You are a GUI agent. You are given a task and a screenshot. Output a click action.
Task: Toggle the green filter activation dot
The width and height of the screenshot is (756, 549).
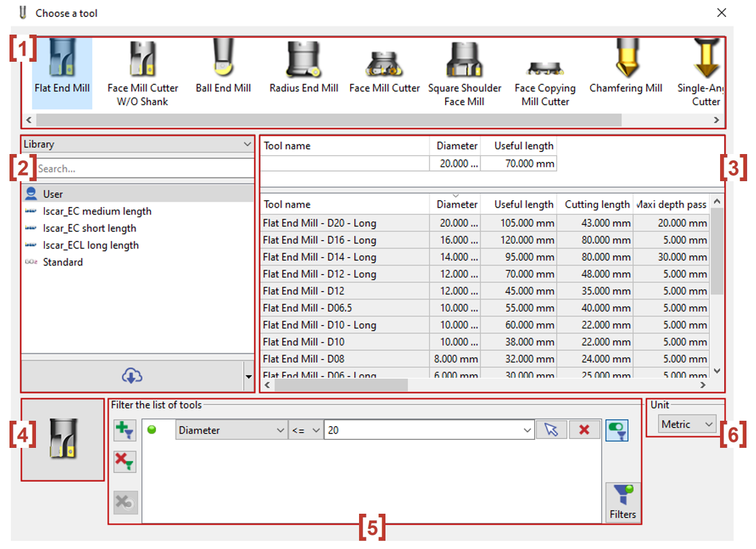(x=151, y=430)
